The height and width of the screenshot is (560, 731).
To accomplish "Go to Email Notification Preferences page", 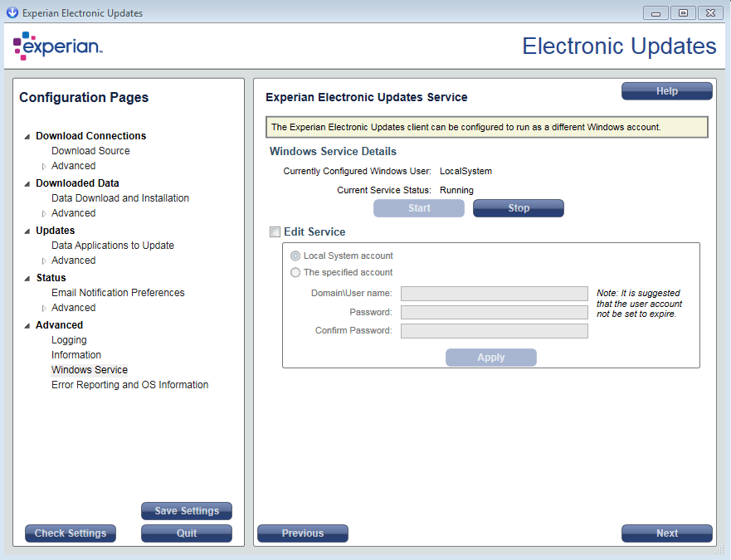I will (118, 293).
